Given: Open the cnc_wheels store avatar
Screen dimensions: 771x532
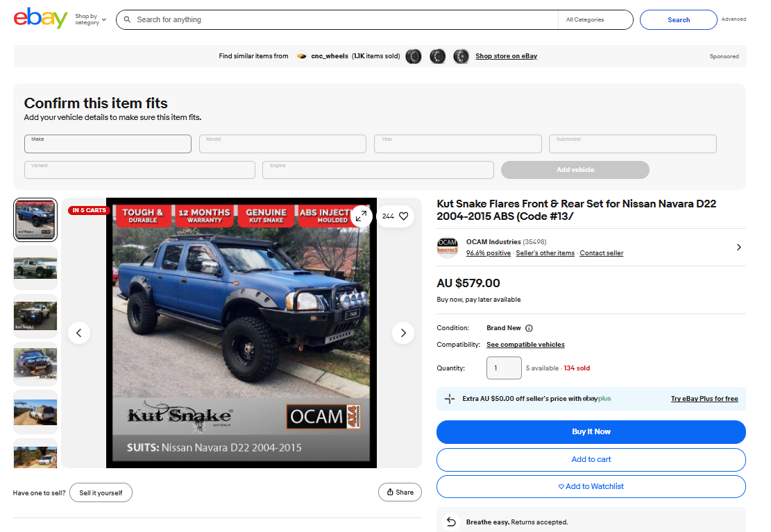Looking at the screenshot, I should [301, 56].
